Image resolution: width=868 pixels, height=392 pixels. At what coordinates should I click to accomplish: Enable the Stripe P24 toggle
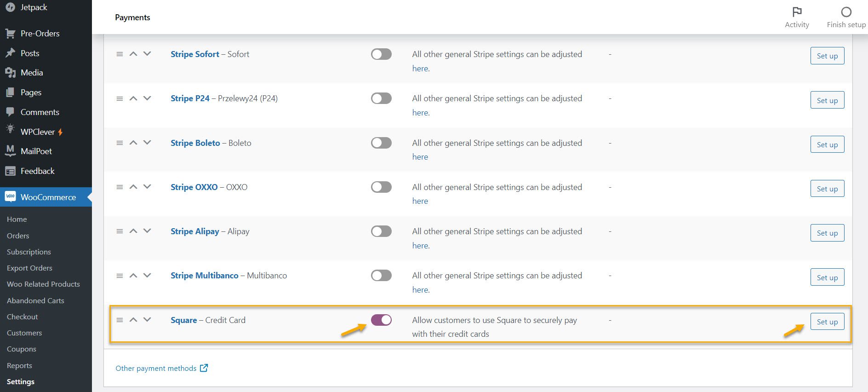tap(381, 98)
